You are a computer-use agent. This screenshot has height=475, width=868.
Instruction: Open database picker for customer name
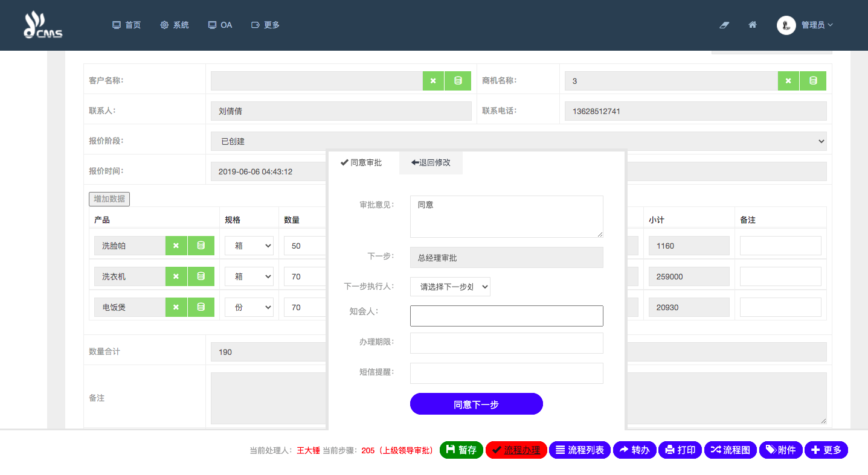458,81
